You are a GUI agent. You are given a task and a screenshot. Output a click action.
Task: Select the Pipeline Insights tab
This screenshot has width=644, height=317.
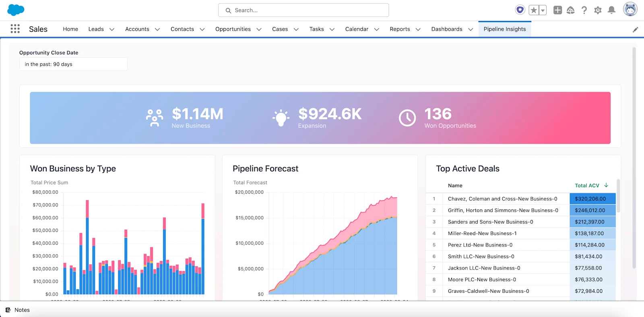[x=505, y=29]
